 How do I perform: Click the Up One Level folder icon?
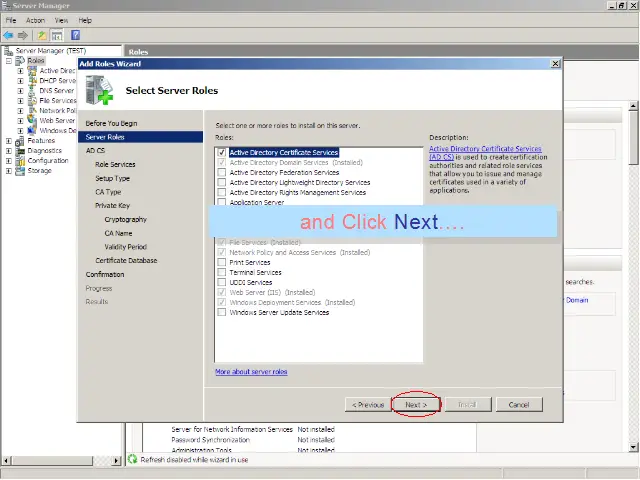point(42,35)
